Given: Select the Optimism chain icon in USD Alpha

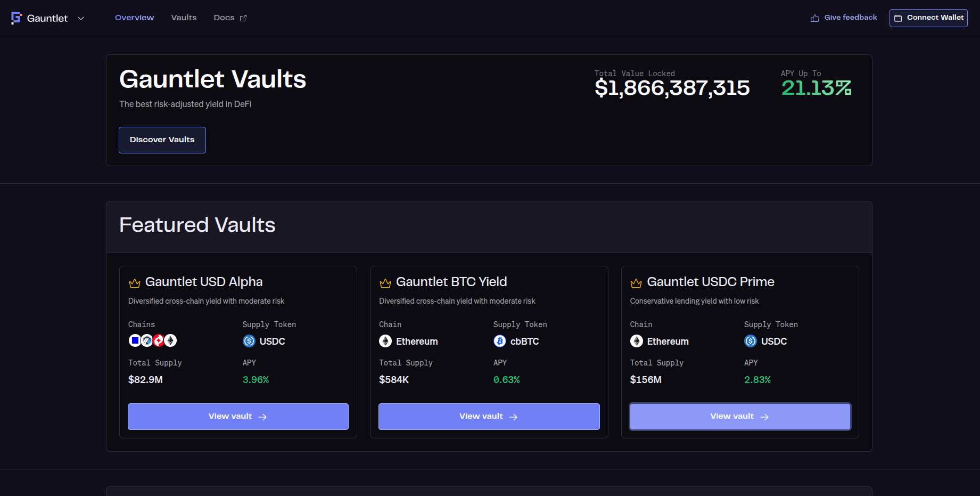Looking at the screenshot, I should tap(159, 340).
